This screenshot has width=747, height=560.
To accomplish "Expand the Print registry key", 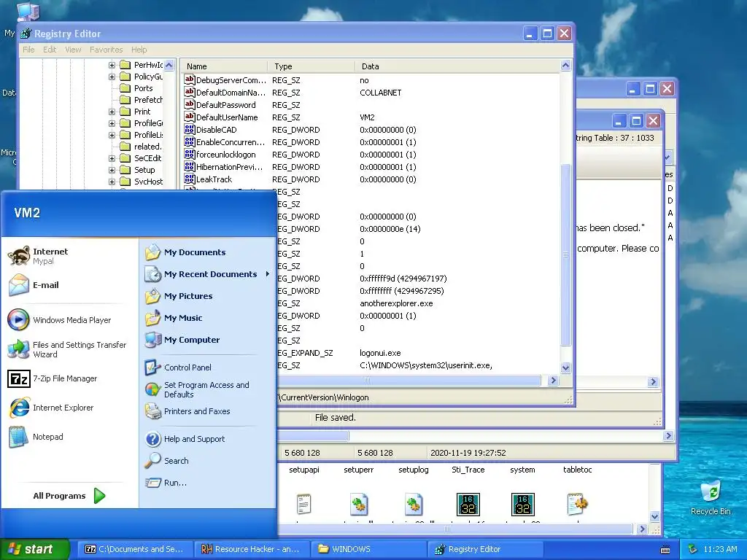I will click(112, 112).
